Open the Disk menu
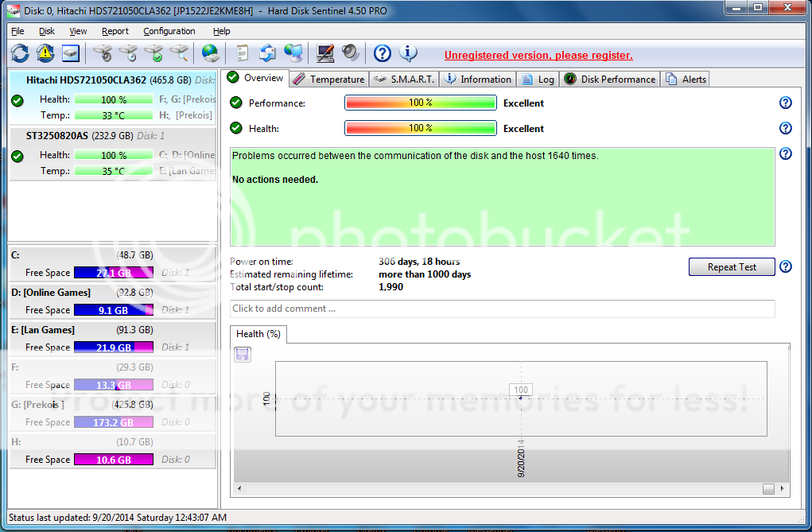Image resolution: width=812 pixels, height=532 pixels. pos(47,31)
